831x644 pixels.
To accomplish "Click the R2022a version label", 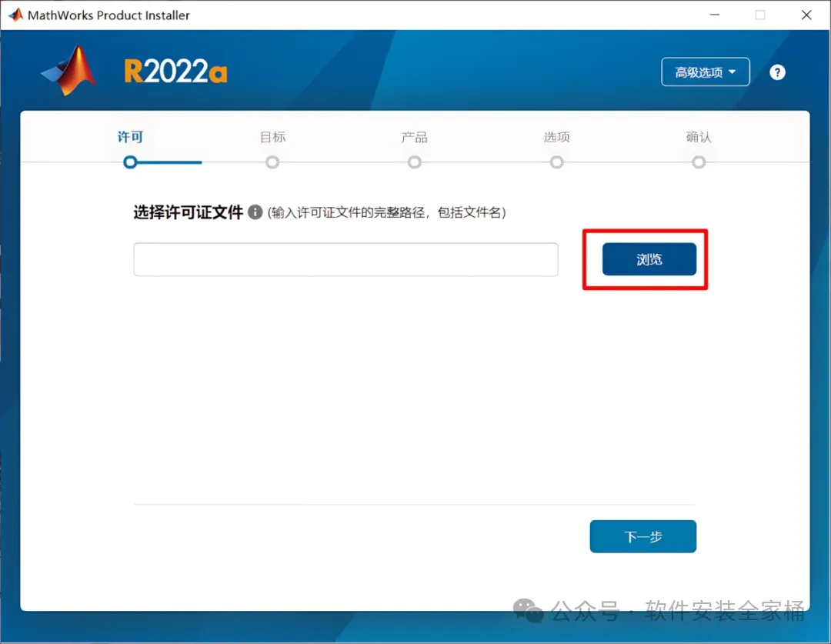I will click(175, 72).
